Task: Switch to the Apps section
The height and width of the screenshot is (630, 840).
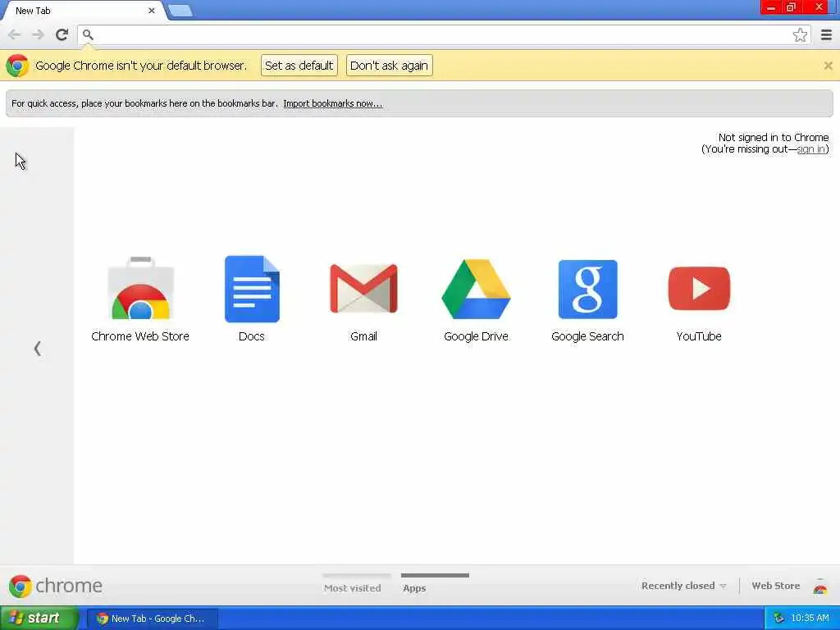Action: (414, 587)
